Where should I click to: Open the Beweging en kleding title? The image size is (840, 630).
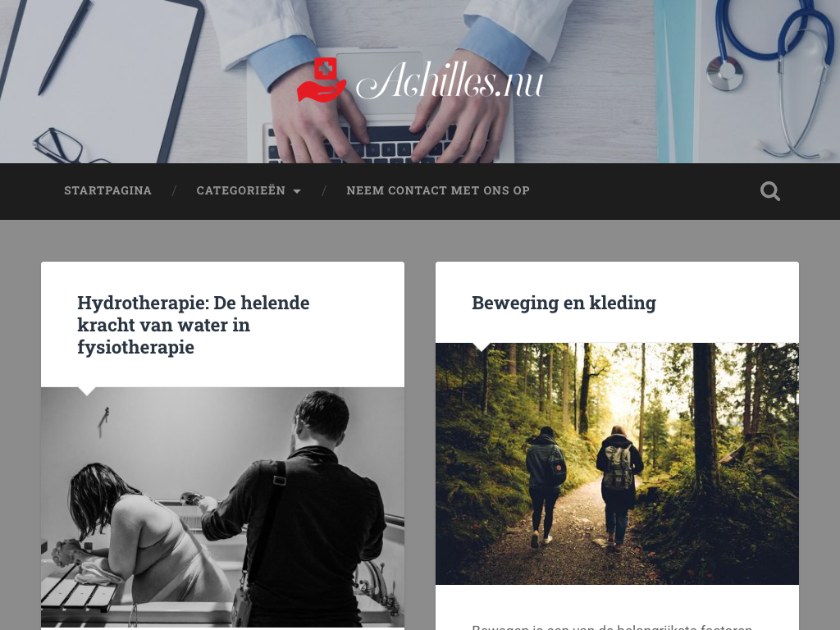(x=564, y=303)
